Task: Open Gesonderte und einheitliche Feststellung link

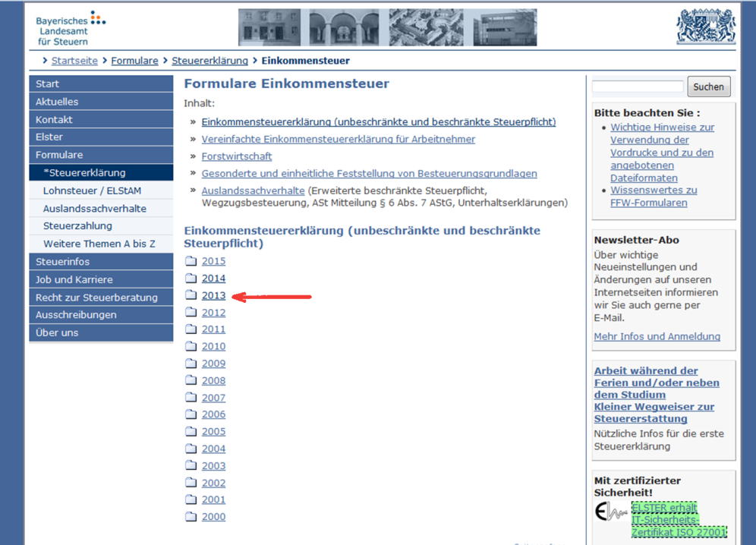Action: 370,173
